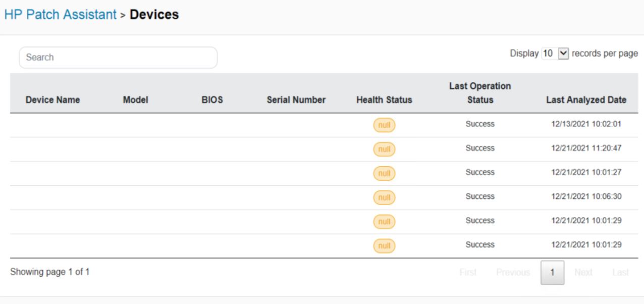Screen dimensions: 644x304
Task: Click inside the Search field
Action: tap(116, 57)
